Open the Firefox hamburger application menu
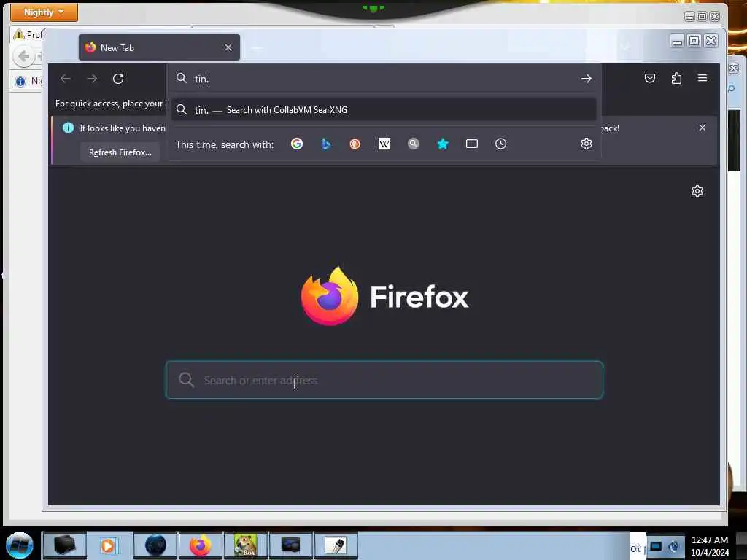The image size is (747, 560). [703, 77]
